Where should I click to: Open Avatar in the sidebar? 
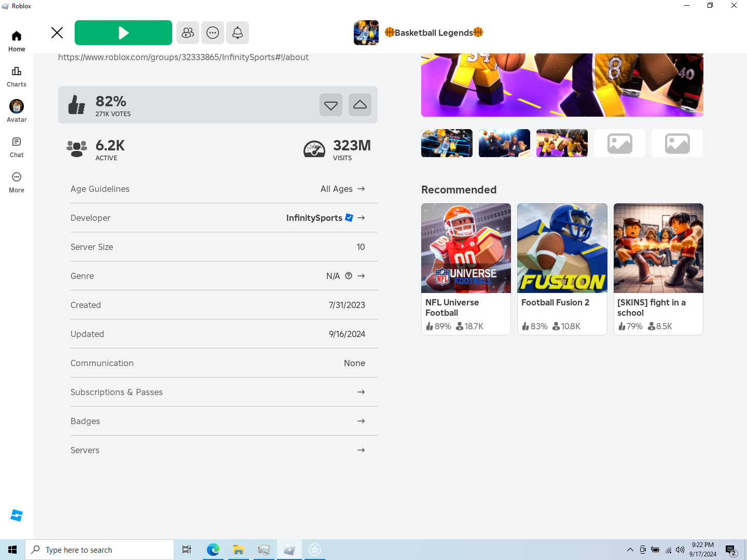pos(17,111)
